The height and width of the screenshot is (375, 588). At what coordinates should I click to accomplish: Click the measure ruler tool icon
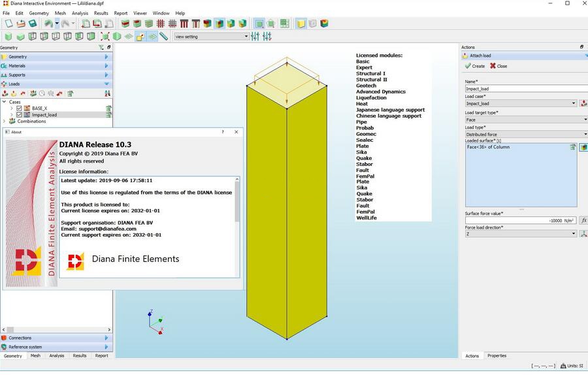pos(163,37)
